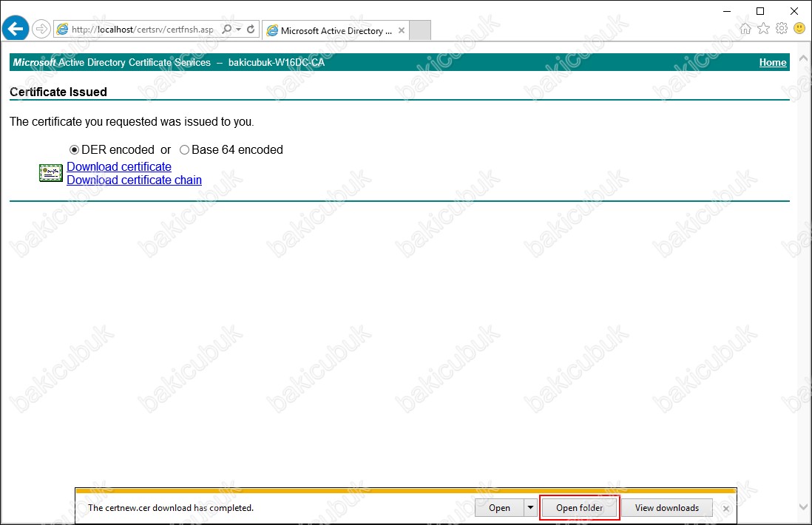
Task: Click the certificate icon beside download links
Action: [50, 173]
